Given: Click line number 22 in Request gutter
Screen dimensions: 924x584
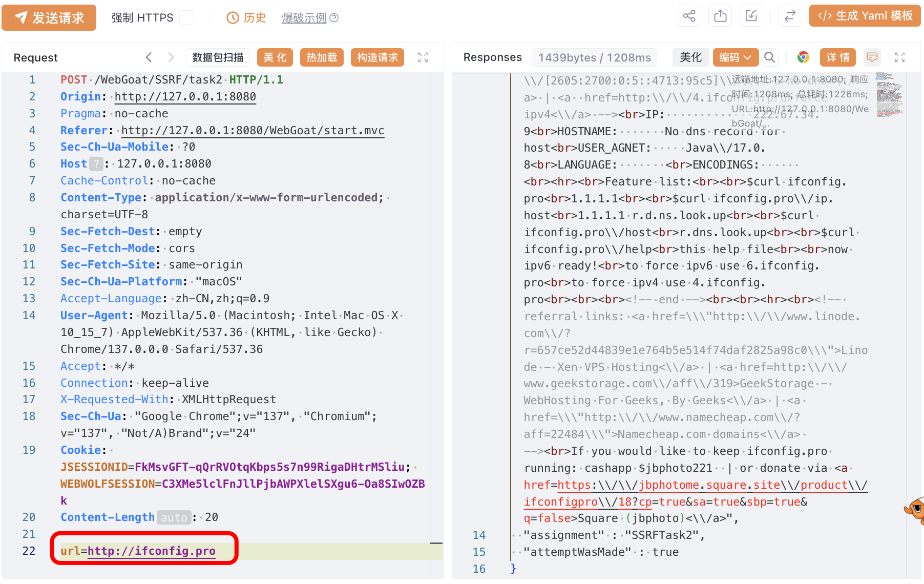Looking at the screenshot, I should (x=29, y=551).
